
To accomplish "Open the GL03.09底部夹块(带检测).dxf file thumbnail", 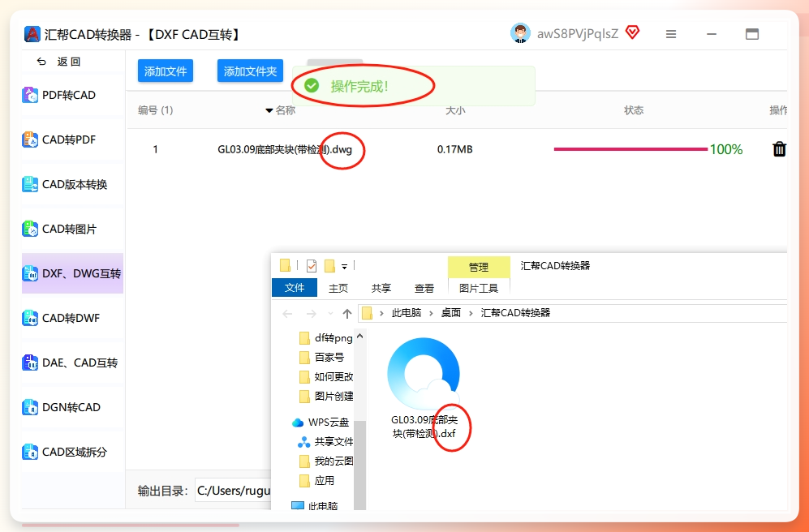I will [424, 374].
